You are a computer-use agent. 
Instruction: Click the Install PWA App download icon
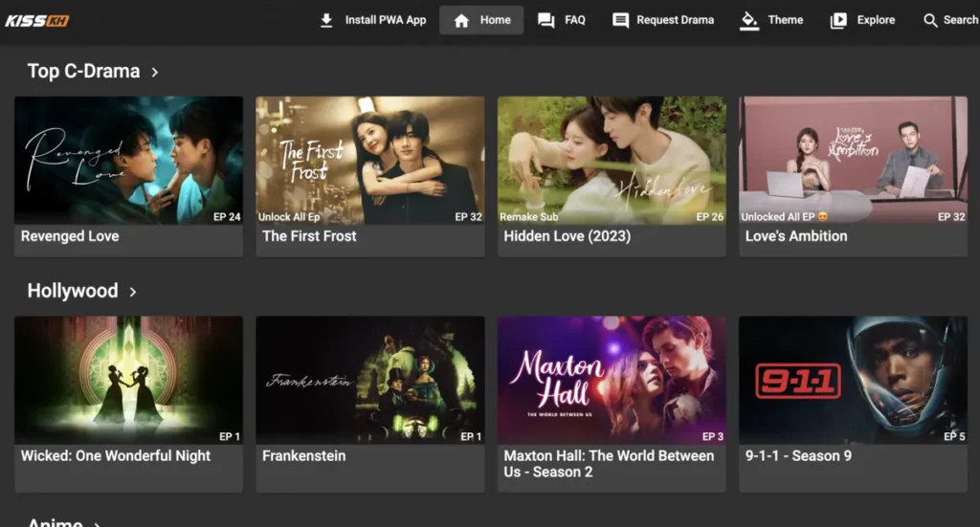(326, 20)
